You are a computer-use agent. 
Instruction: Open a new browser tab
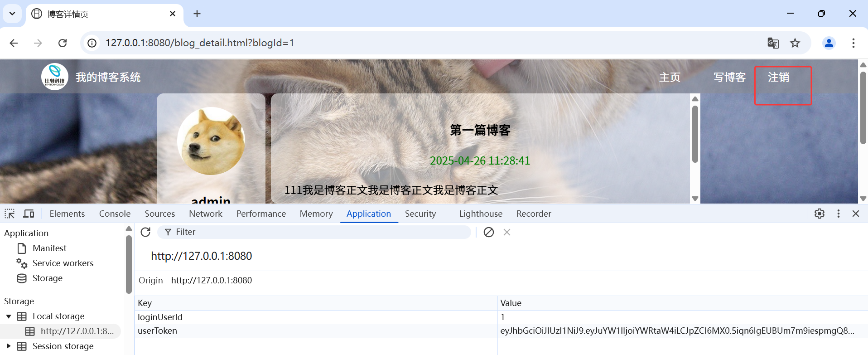(x=197, y=14)
